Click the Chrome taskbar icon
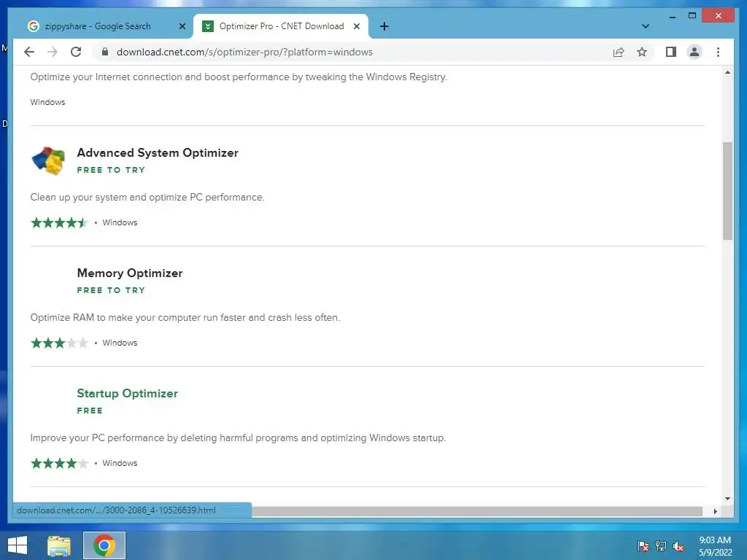The image size is (747, 560). [104, 545]
